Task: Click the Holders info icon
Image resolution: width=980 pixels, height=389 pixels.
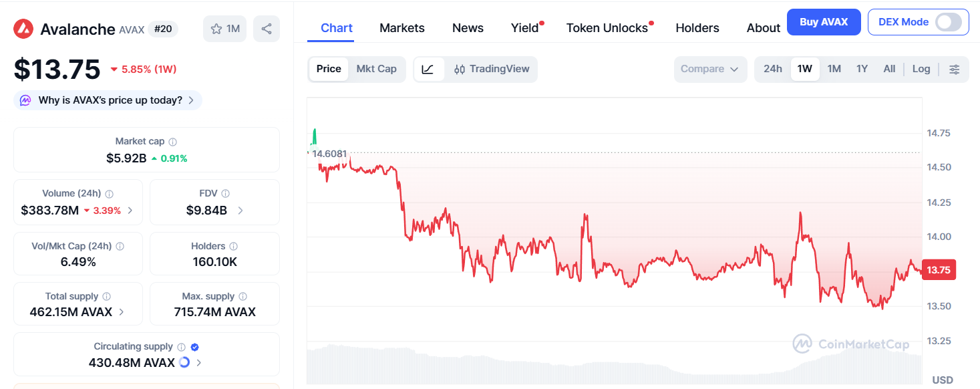Action: pos(233,246)
